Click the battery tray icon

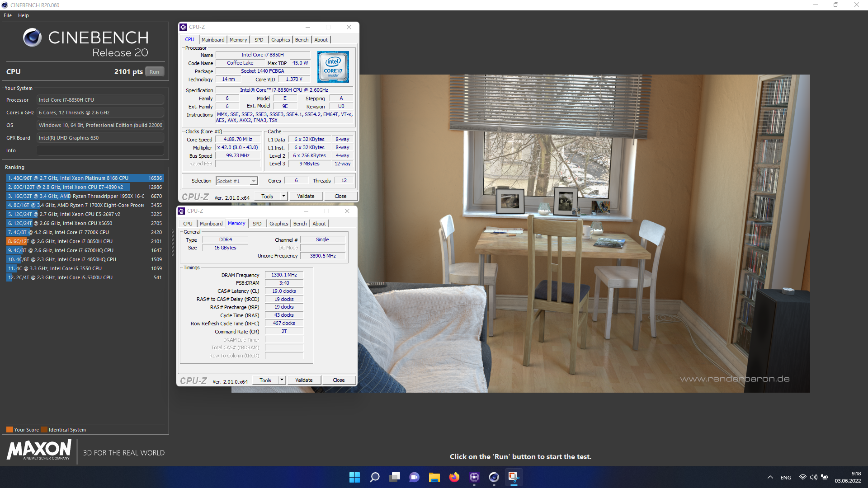[x=825, y=477]
